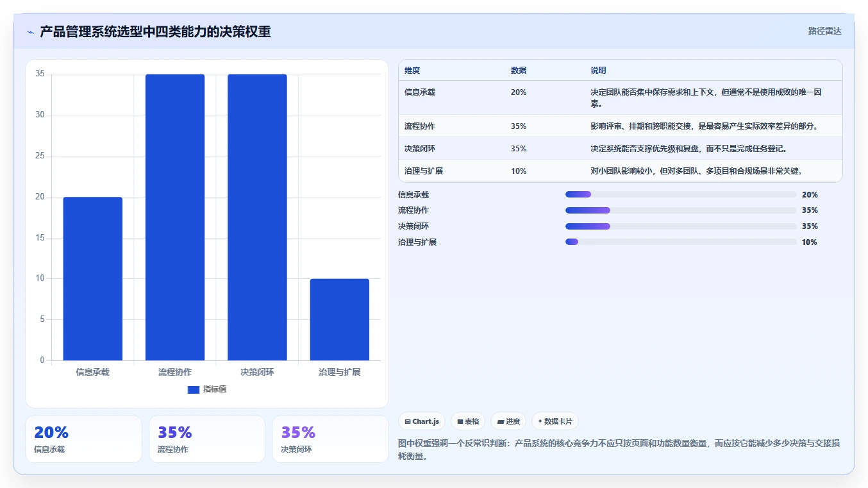Click the 决策闭环 35% progress bar
The image size is (868, 488).
(x=681, y=226)
